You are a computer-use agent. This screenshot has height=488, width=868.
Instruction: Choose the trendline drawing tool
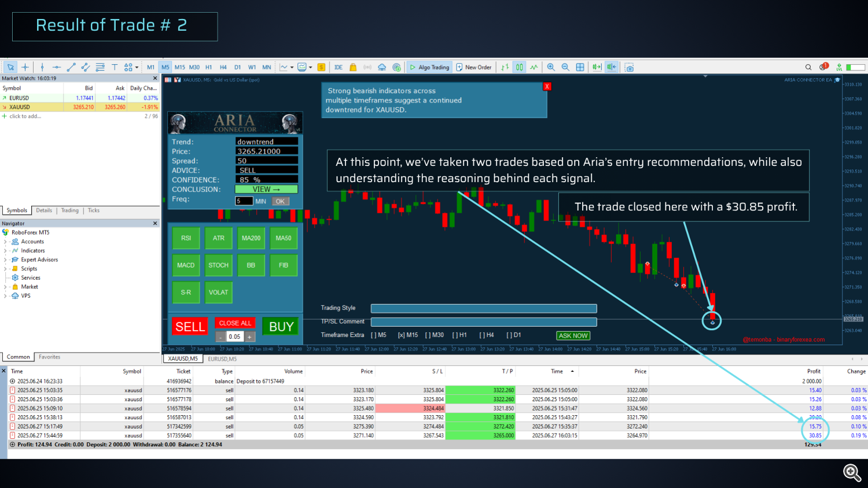tap(71, 67)
